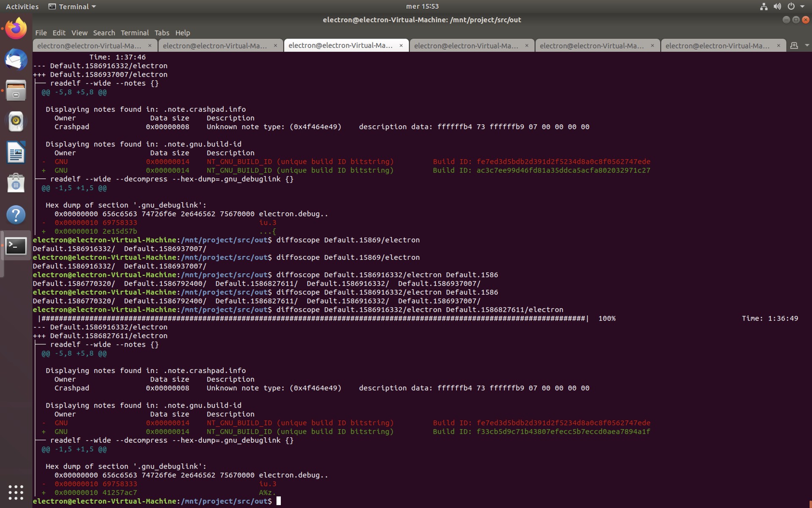Screen dimensions: 812x508
Task: Click the '+++ Default.1586937007/electron' line
Action: [100, 75]
